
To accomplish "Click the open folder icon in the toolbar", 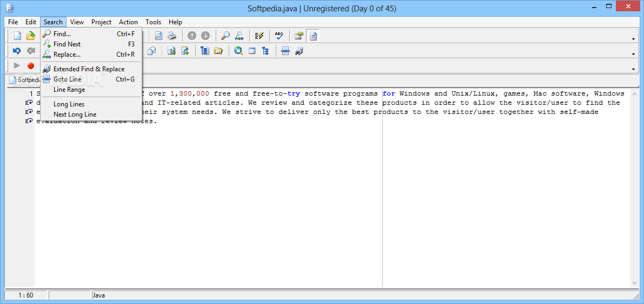I will pyautogui.click(x=30, y=36).
